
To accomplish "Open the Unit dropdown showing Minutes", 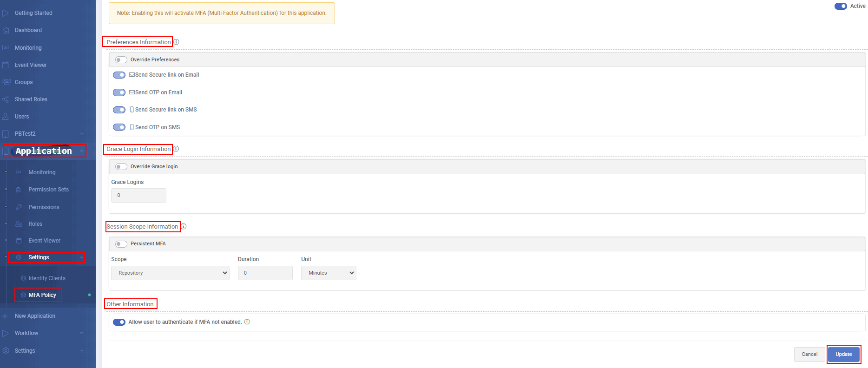I will pos(329,273).
